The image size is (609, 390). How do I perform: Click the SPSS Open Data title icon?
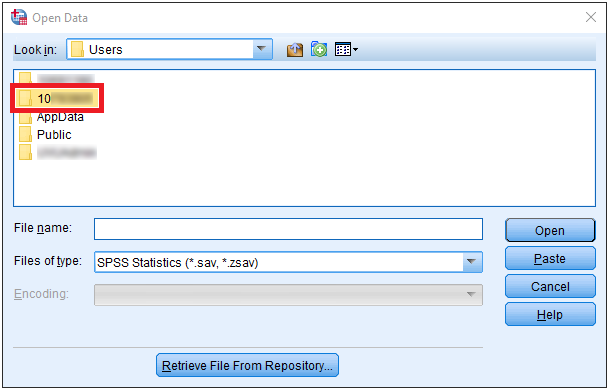click(19, 17)
